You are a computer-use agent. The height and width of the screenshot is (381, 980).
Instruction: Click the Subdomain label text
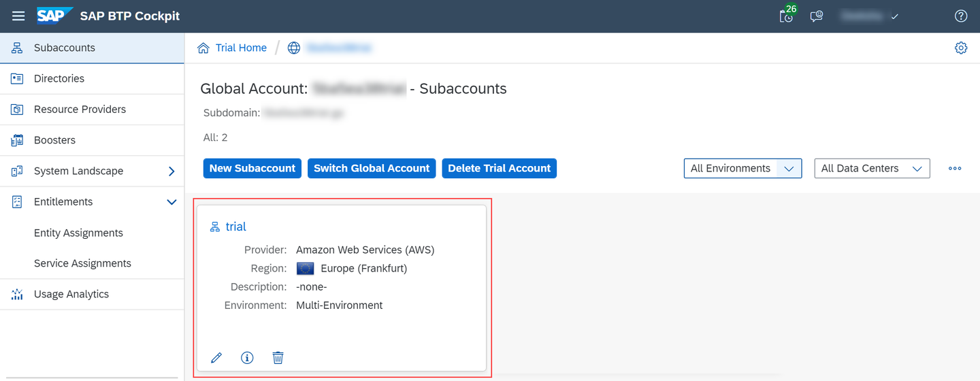coord(231,113)
